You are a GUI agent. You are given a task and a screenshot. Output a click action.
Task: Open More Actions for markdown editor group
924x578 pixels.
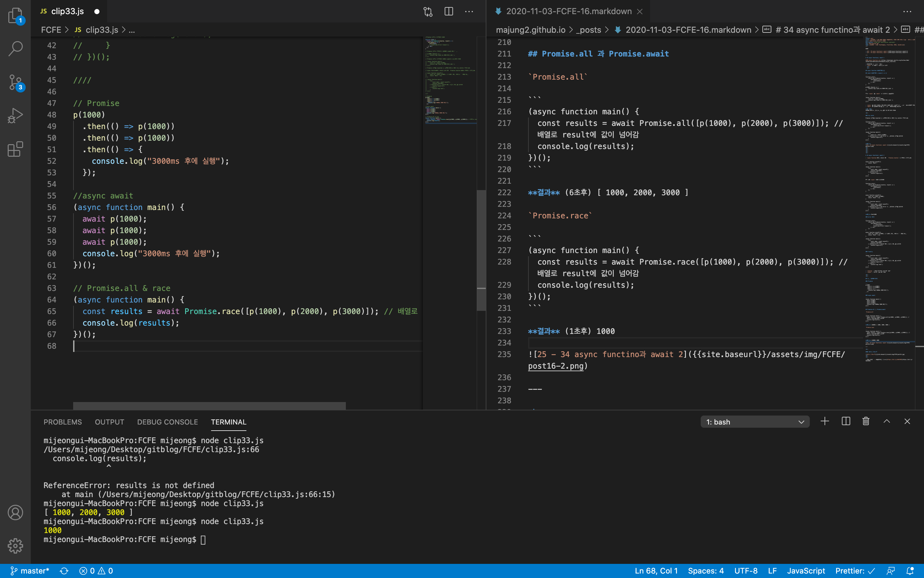click(x=907, y=12)
